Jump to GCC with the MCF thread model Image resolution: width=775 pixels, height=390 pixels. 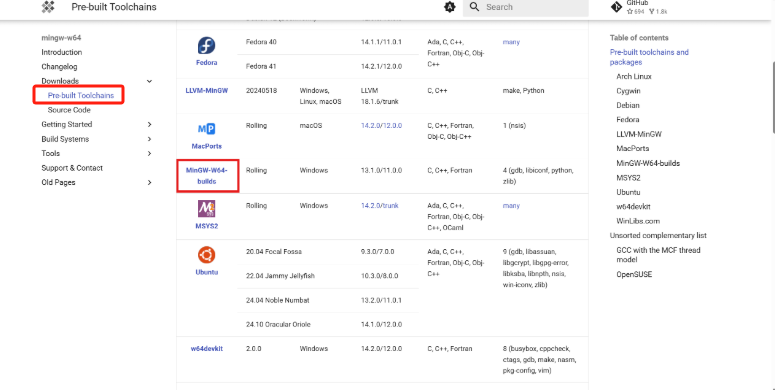tap(658, 255)
